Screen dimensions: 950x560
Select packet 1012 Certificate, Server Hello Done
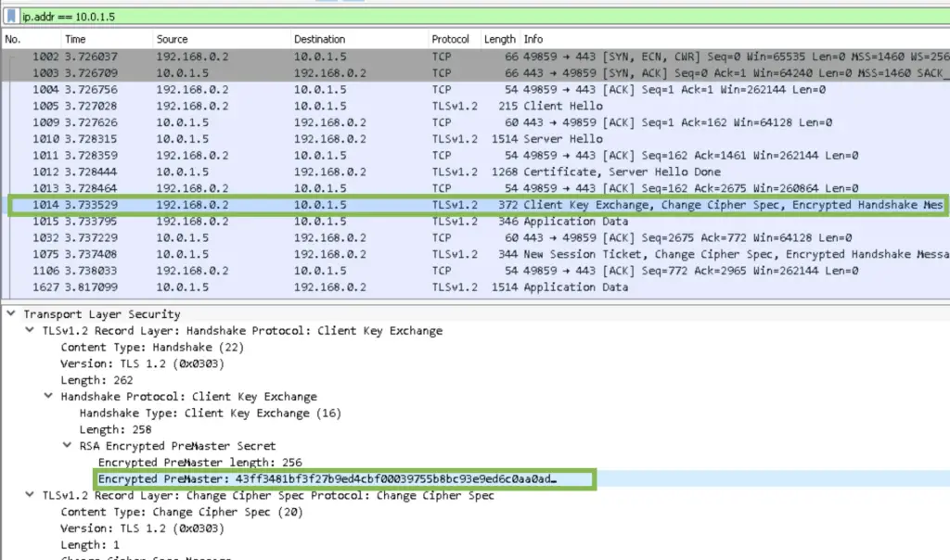(476, 172)
